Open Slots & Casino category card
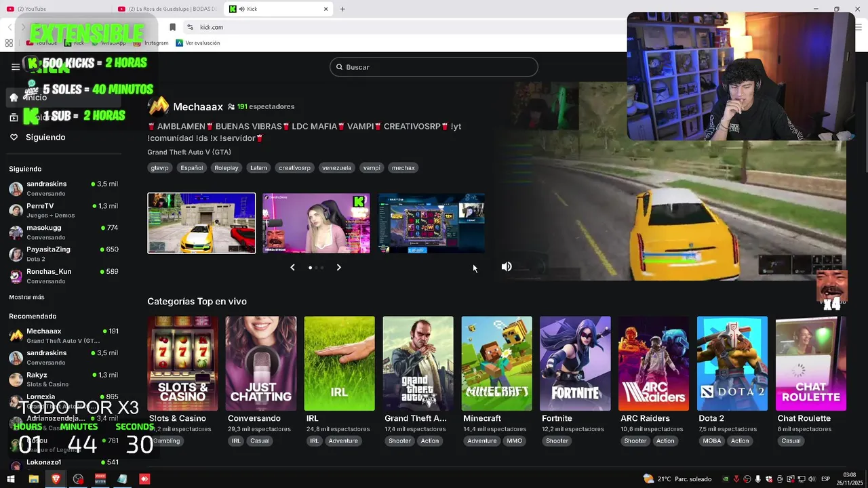 [x=182, y=363]
